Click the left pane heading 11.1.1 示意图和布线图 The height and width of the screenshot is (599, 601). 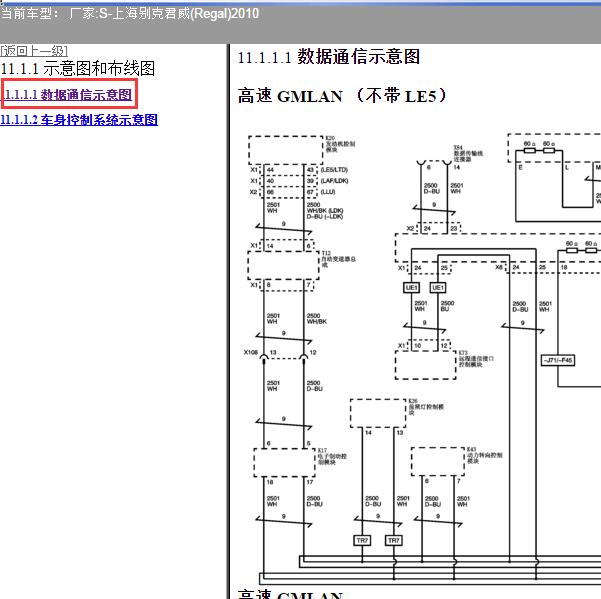point(78,69)
